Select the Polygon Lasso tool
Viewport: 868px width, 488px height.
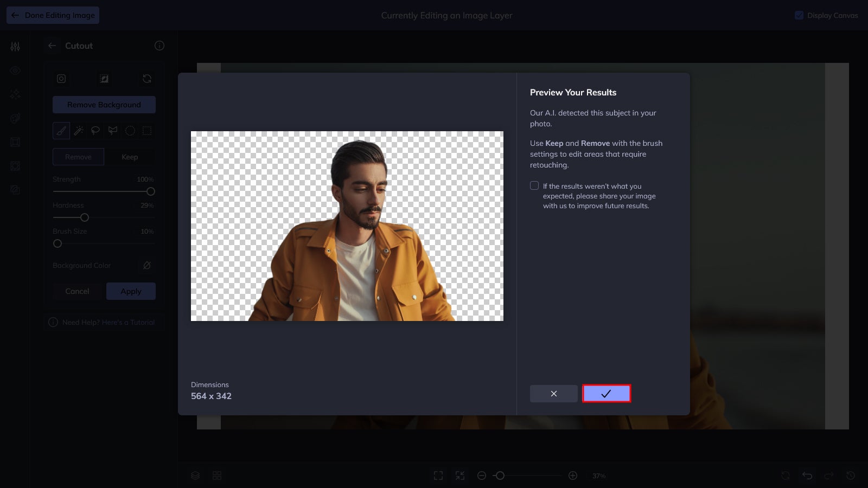[113, 131]
